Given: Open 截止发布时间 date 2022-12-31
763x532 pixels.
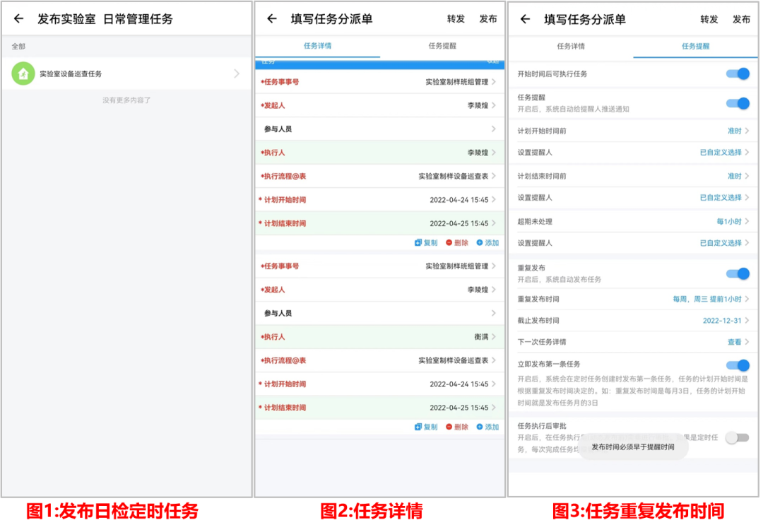Looking at the screenshot, I should [x=725, y=321].
